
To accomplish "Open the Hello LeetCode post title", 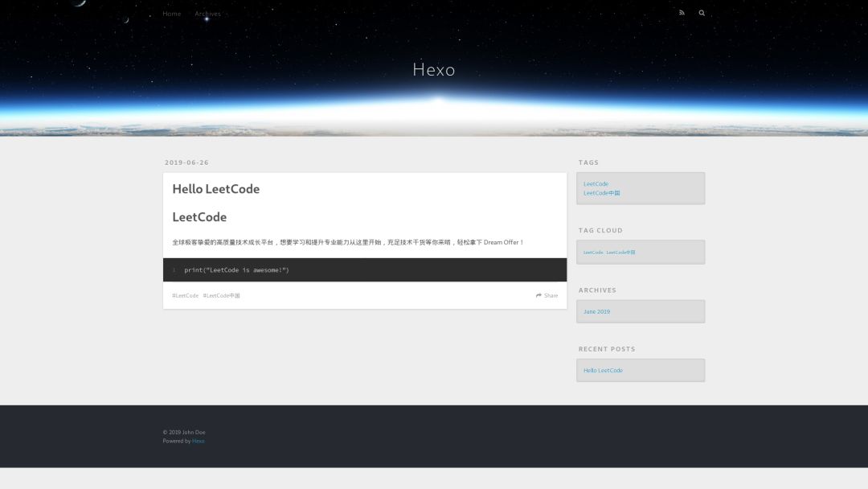I will pyautogui.click(x=216, y=189).
